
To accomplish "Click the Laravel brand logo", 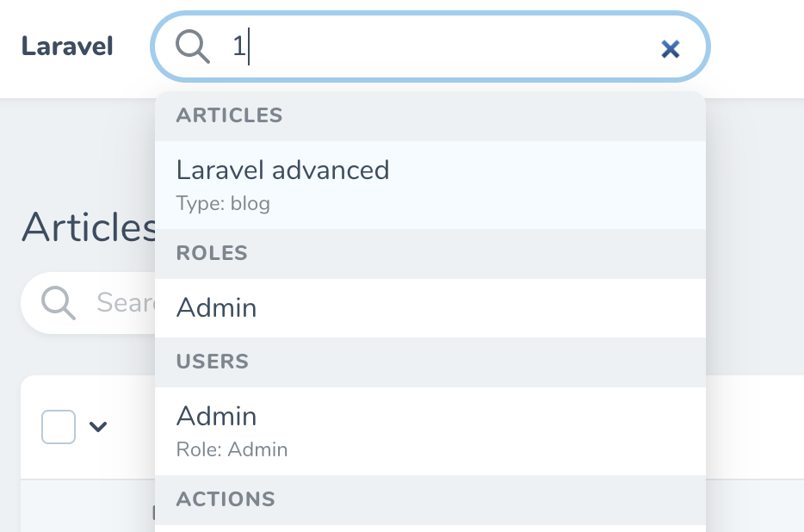I will (66, 47).
